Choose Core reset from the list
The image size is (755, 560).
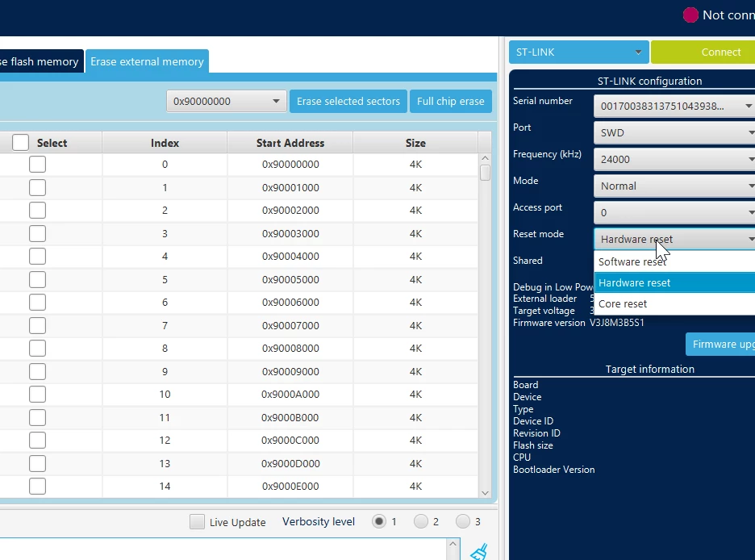pyautogui.click(x=674, y=304)
